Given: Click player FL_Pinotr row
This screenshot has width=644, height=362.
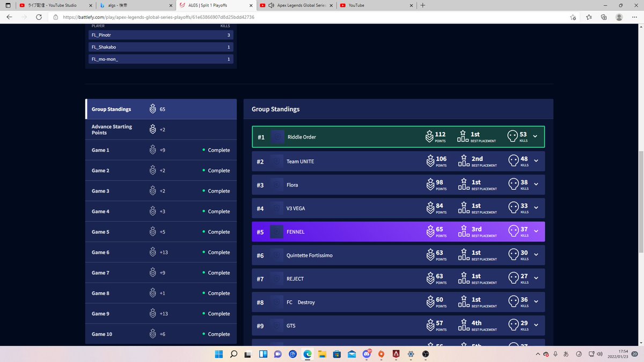Looking at the screenshot, I should (x=161, y=35).
